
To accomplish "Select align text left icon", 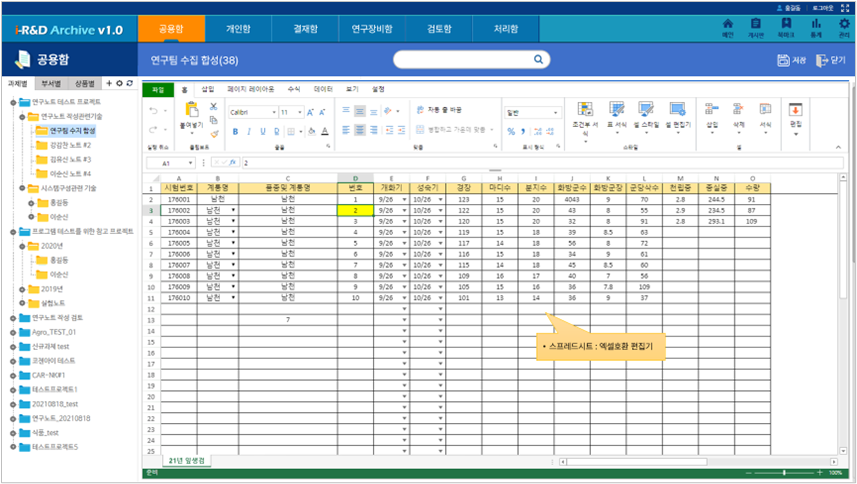I will [x=346, y=130].
